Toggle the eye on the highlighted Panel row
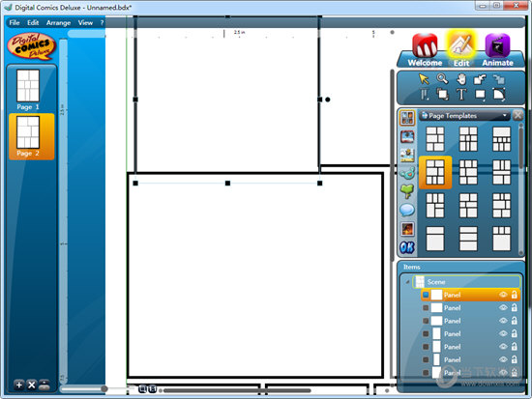This screenshot has height=399, width=532. click(x=503, y=295)
